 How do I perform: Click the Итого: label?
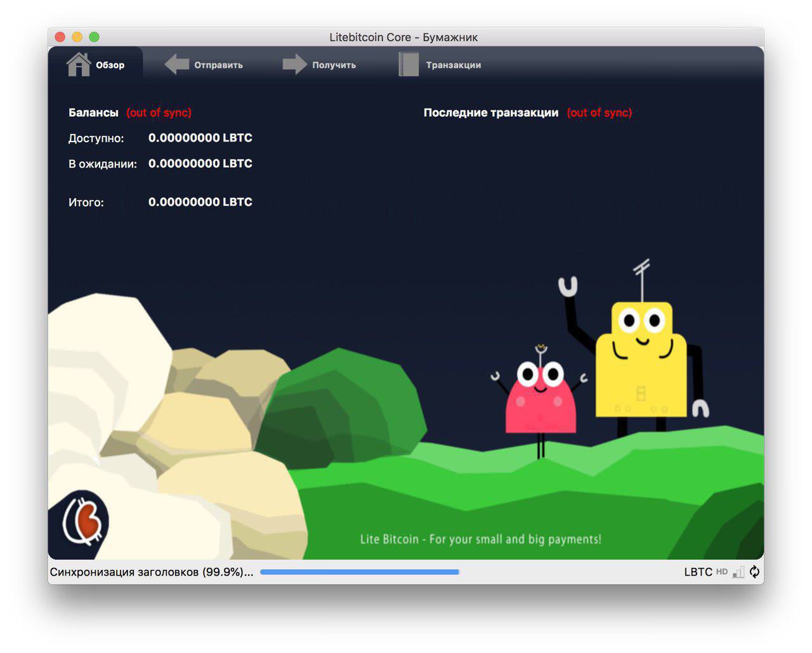pyautogui.click(x=86, y=202)
